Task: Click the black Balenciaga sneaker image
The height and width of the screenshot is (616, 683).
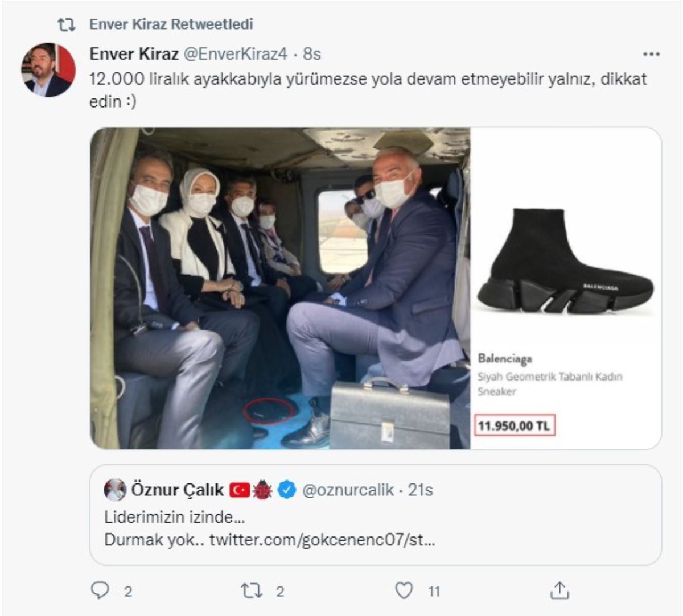Action: (565, 263)
